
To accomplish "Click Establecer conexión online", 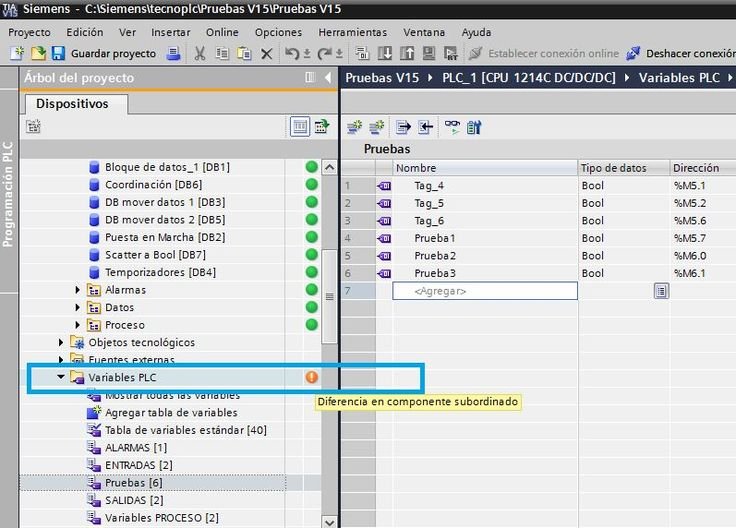I will (x=544, y=54).
